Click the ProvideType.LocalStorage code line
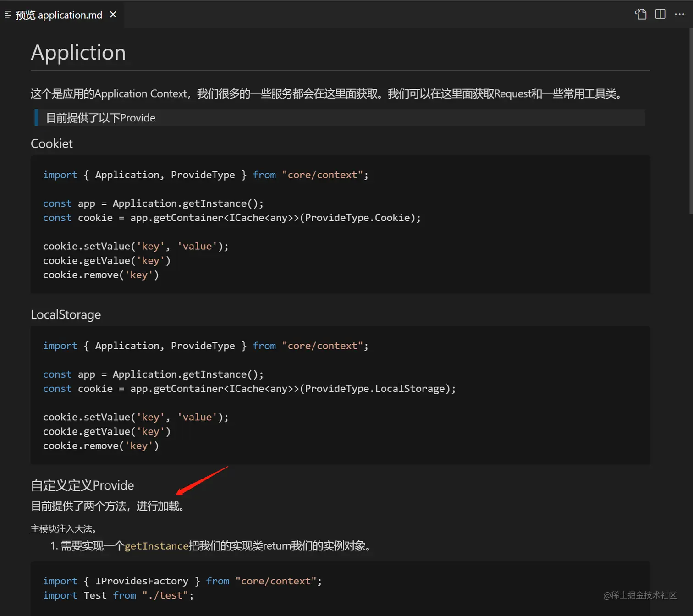 click(x=249, y=389)
